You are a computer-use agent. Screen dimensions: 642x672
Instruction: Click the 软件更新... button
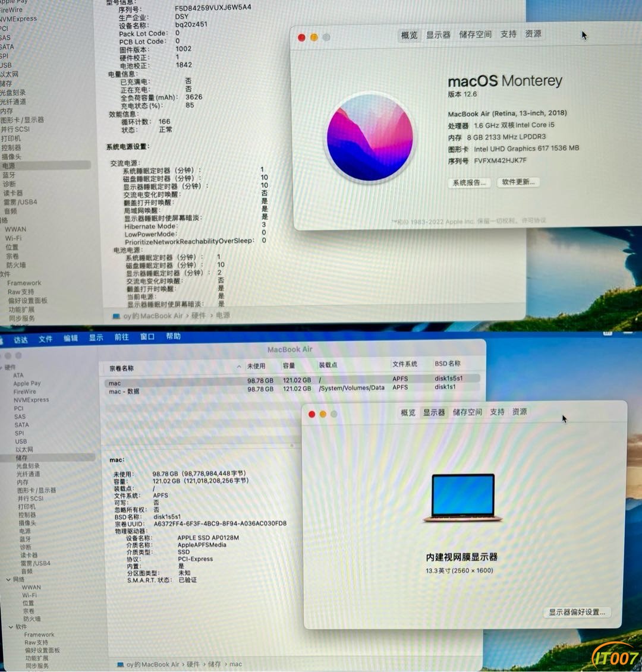click(x=518, y=182)
